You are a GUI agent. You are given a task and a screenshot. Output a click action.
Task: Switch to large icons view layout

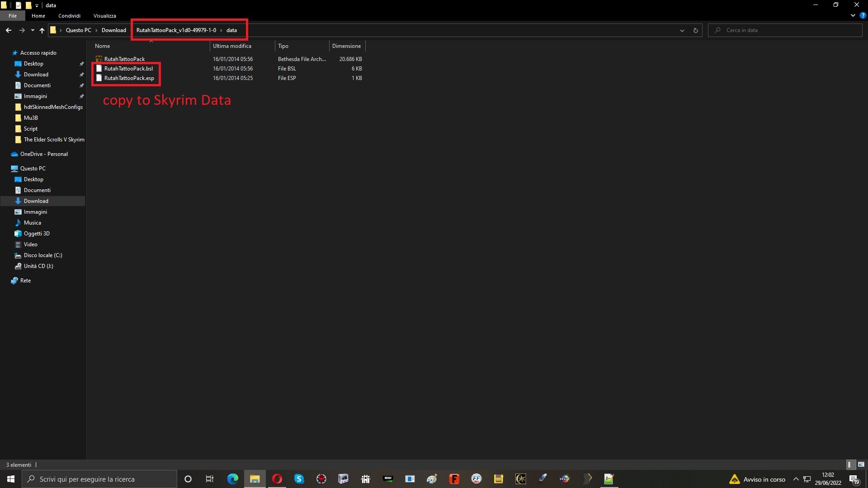861,465
